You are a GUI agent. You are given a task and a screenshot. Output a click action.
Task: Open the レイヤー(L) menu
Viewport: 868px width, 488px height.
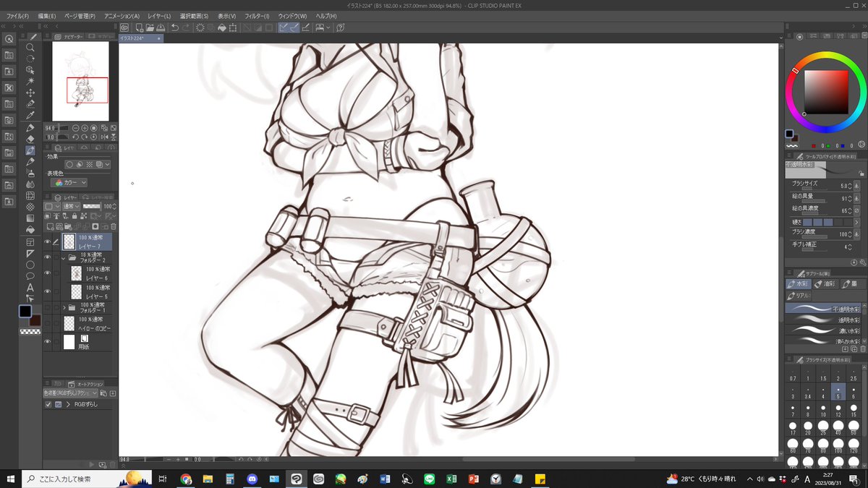click(x=159, y=15)
